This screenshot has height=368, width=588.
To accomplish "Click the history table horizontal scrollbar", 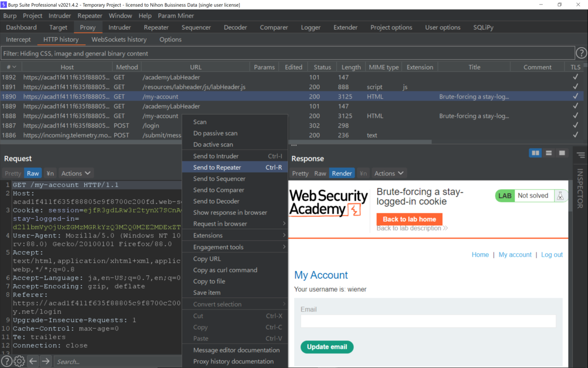I will pos(216,142).
